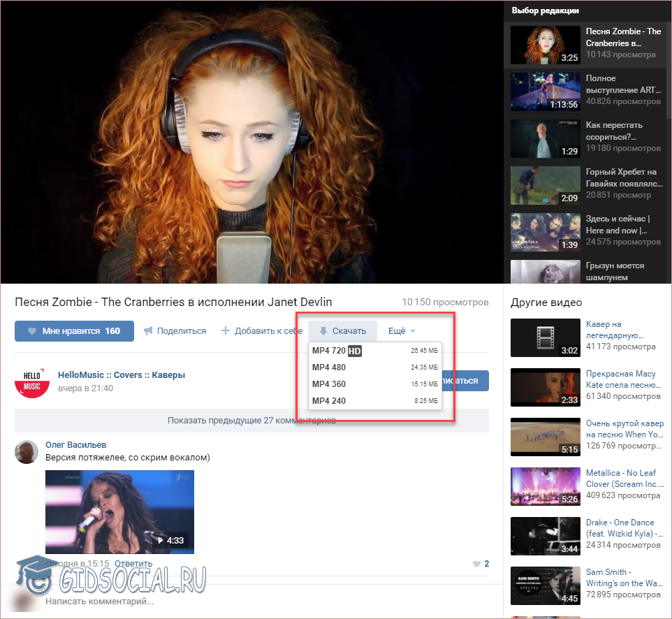Click the heart icon in the like button
Screen dimensions: 672x619
click(x=31, y=331)
